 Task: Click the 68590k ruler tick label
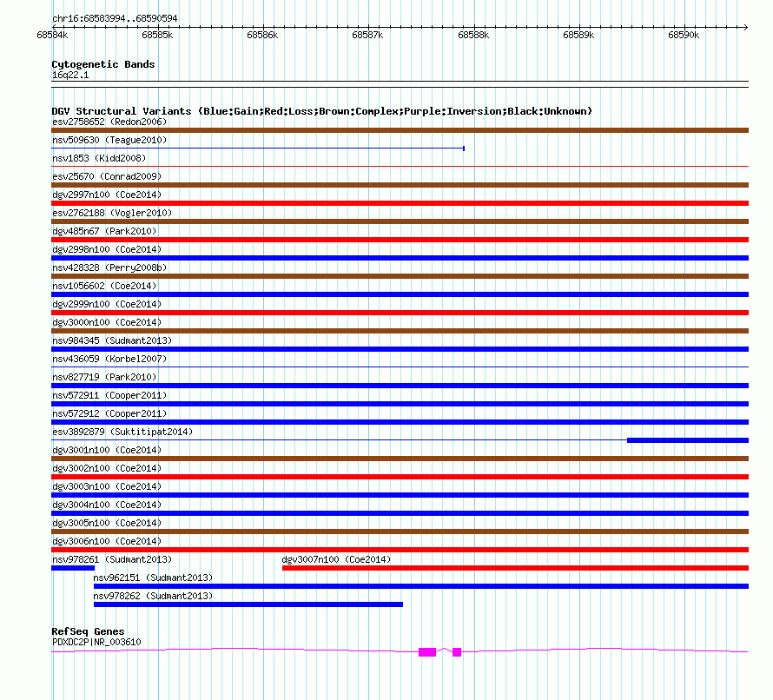click(x=684, y=35)
